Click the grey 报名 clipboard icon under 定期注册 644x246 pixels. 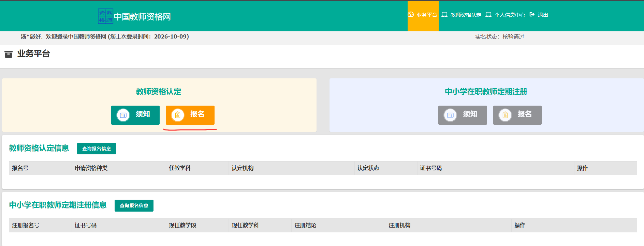click(505, 115)
